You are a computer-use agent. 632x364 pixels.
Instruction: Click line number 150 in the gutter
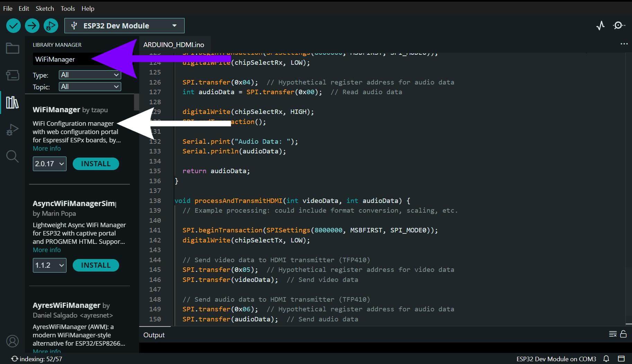(155, 319)
